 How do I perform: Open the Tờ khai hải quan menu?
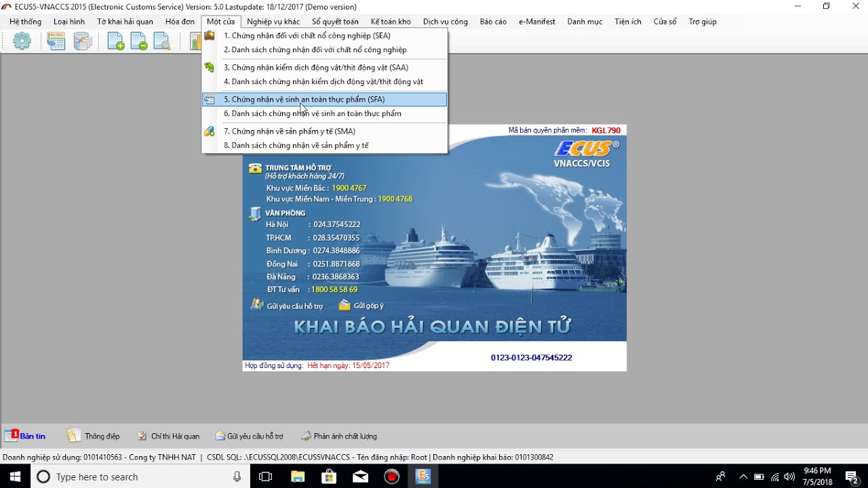click(x=125, y=22)
